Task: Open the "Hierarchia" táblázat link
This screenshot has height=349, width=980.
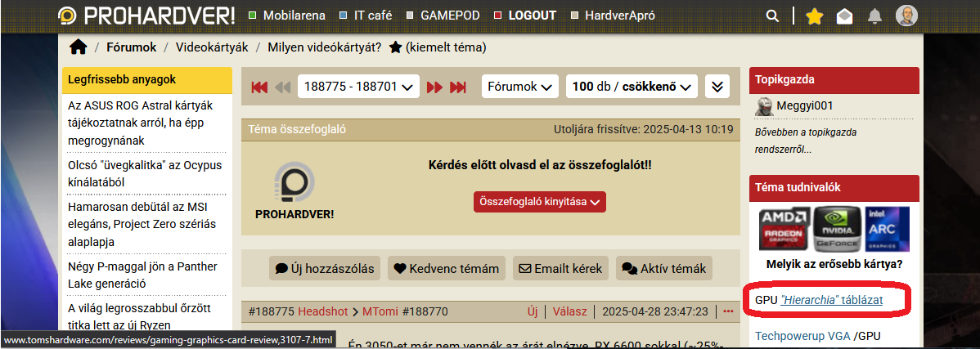Action: click(x=831, y=300)
